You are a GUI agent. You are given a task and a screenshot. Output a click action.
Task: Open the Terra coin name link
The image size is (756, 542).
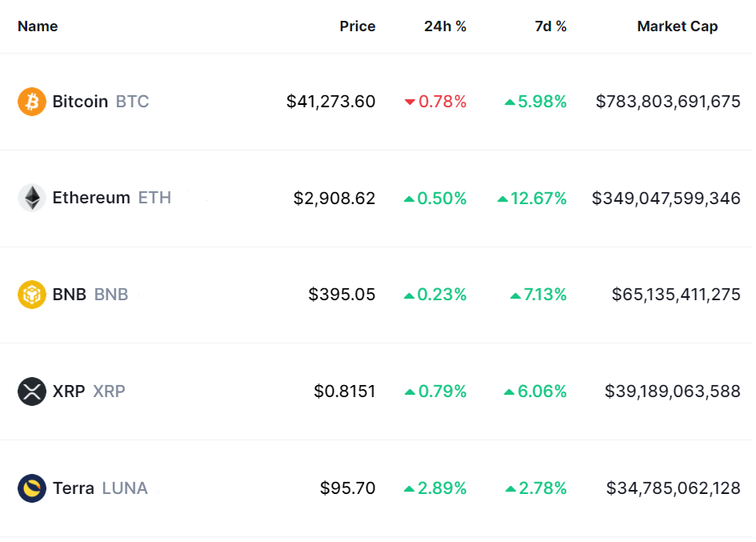click(73, 488)
